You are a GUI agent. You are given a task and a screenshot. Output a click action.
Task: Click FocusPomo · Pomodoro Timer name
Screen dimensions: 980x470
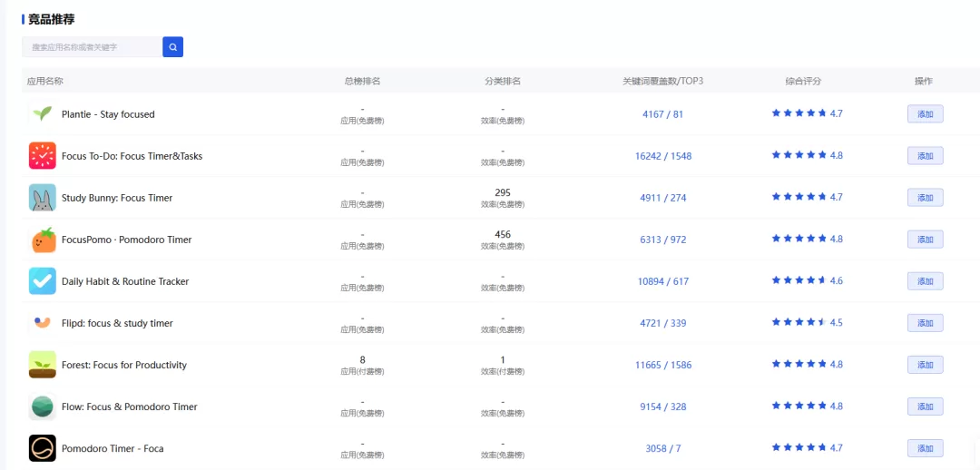coord(126,240)
